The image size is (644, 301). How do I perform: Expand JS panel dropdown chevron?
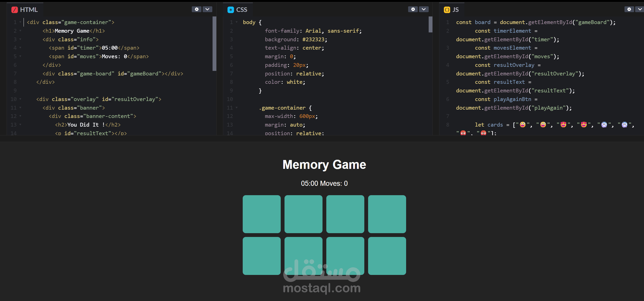point(640,9)
